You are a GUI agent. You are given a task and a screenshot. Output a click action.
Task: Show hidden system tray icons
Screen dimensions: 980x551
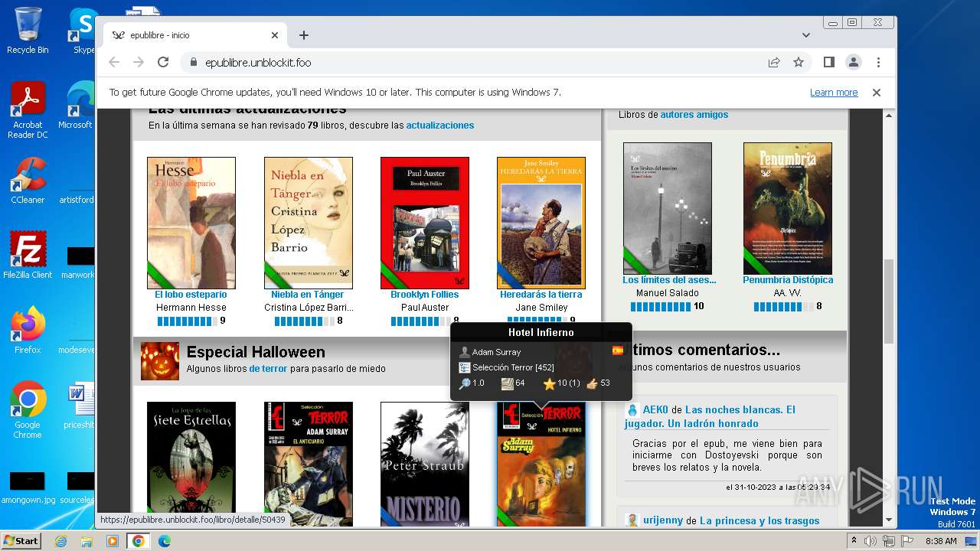tap(854, 541)
